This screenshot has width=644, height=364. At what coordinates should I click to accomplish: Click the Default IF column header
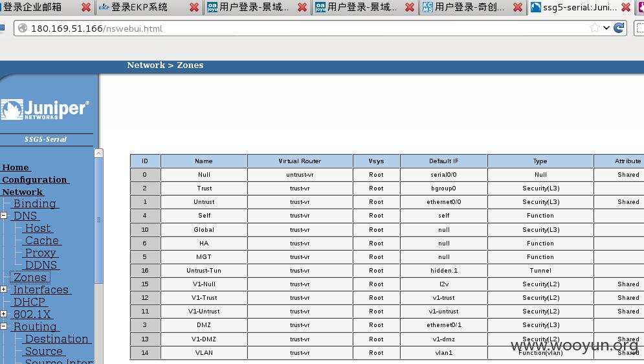pyautogui.click(x=443, y=161)
